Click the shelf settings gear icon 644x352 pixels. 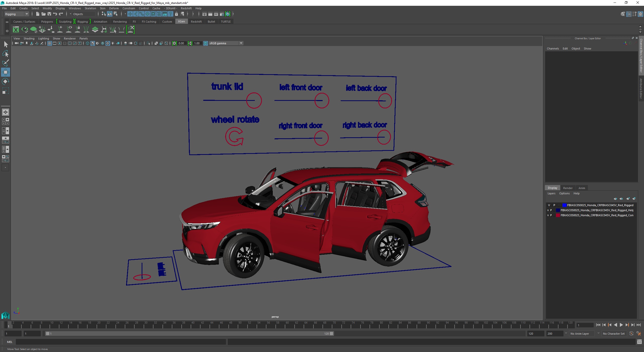[x=7, y=31]
